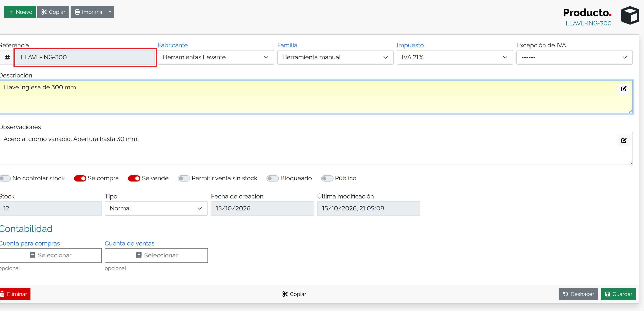
Task: Click the edit icon in Observaciones box
Action: [x=624, y=140]
